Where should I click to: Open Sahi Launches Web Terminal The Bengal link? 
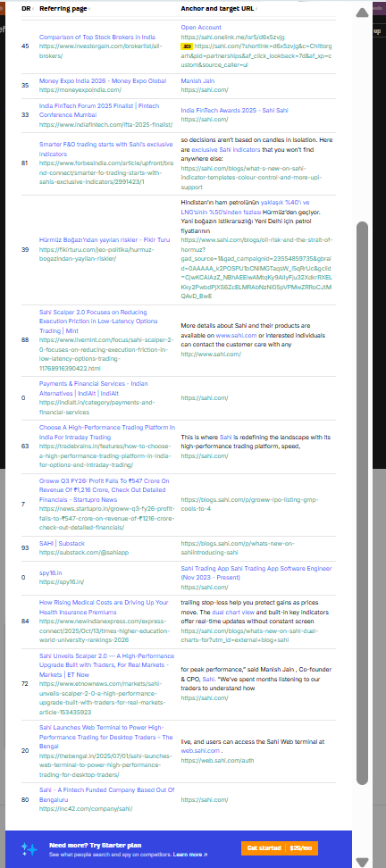coord(105,738)
